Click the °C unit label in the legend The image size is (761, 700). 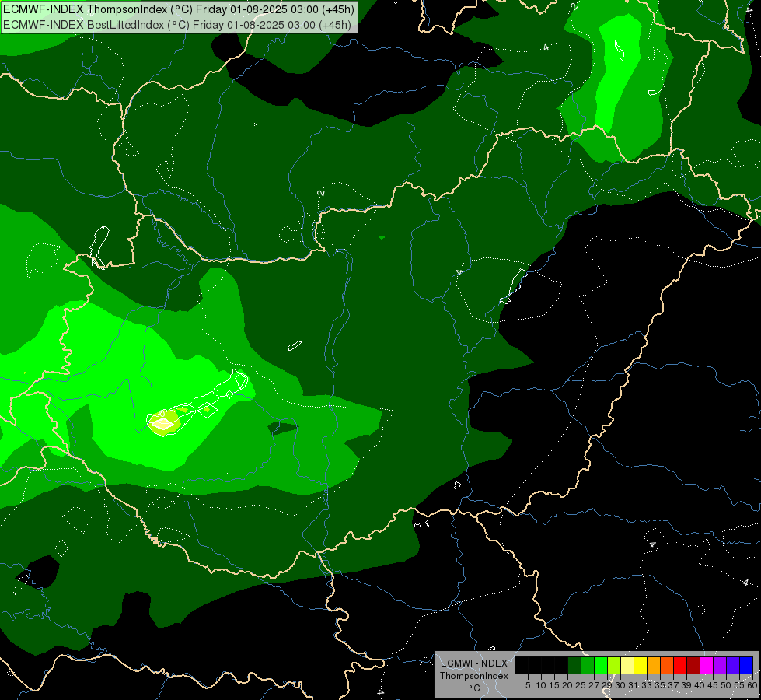tap(475, 688)
